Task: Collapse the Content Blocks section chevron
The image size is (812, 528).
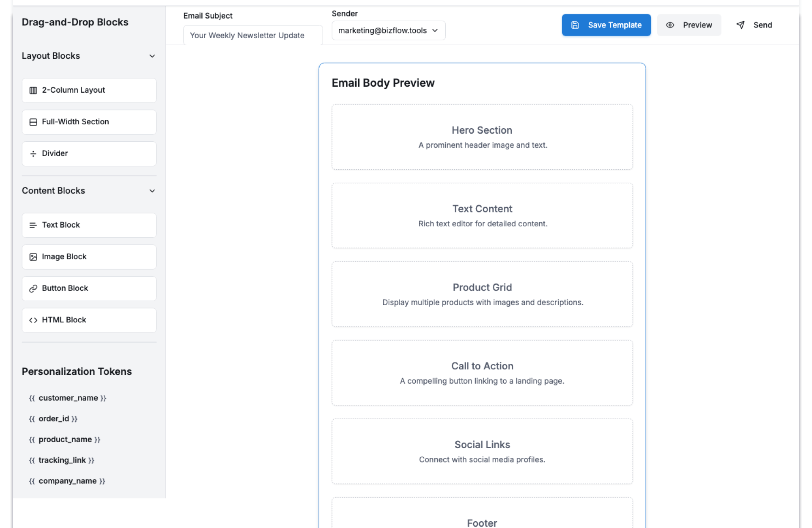Action: pos(152,191)
